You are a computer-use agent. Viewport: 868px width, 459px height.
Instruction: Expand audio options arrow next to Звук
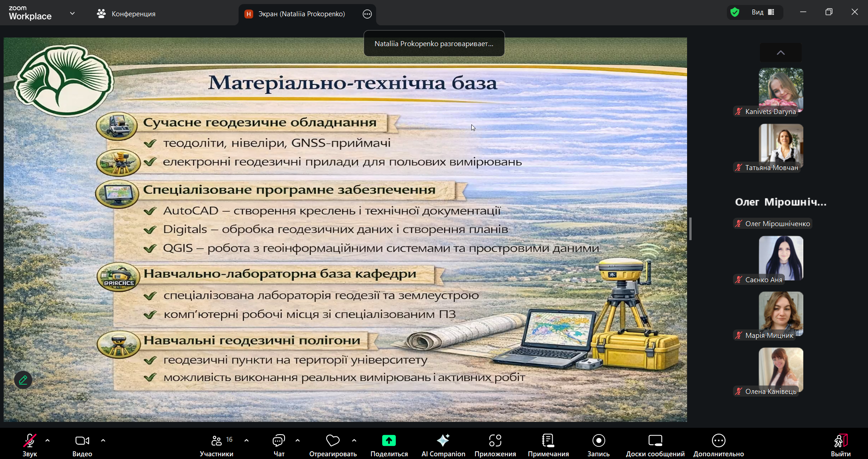point(47,440)
